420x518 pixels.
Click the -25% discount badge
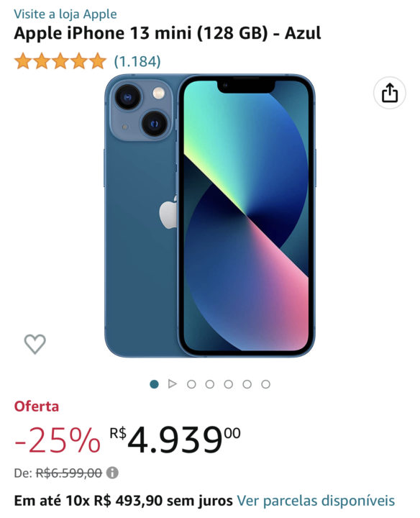pyautogui.click(x=57, y=440)
